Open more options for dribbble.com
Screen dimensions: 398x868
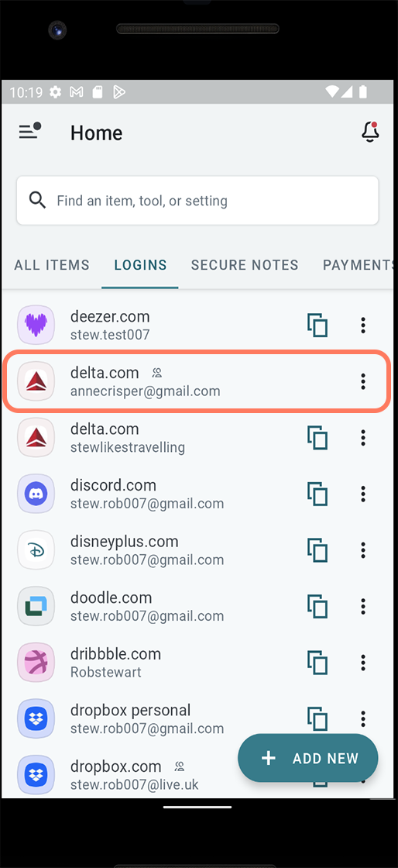pyautogui.click(x=363, y=662)
